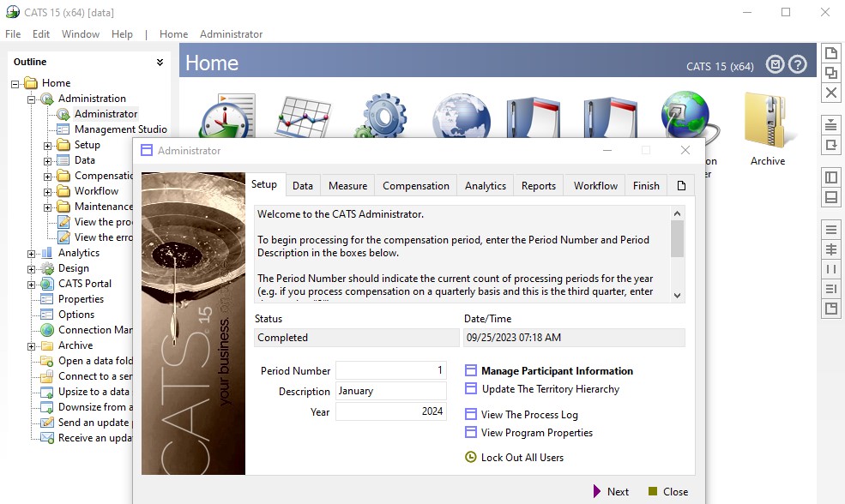
Task: Click 'Receive an update' item in Outline
Action: point(87,438)
